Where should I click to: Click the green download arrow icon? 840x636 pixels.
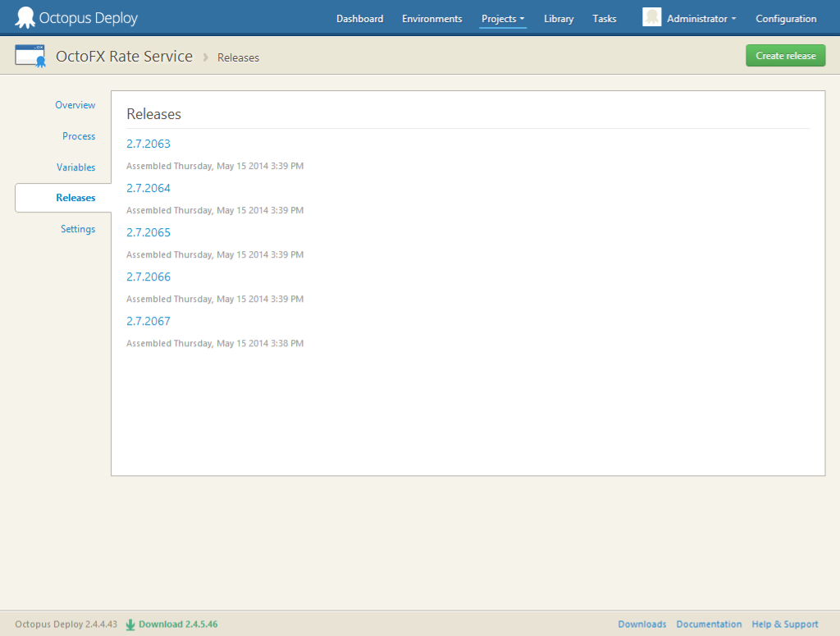(130, 625)
